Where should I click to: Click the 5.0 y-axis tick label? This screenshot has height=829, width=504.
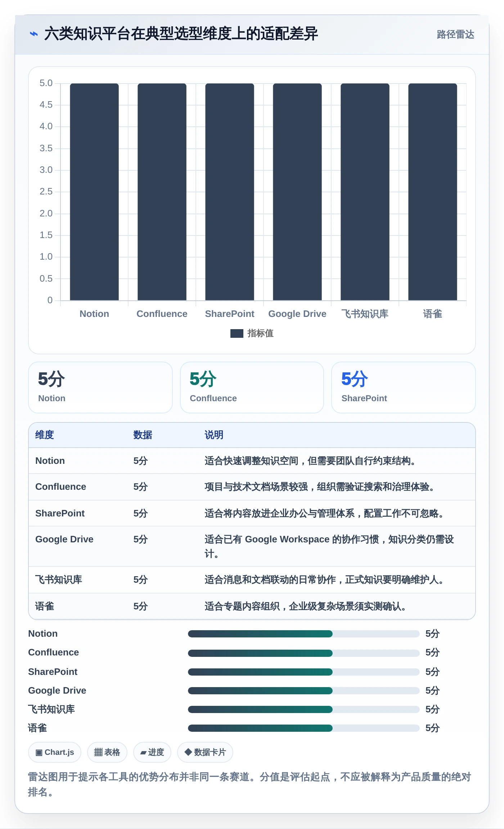click(46, 83)
